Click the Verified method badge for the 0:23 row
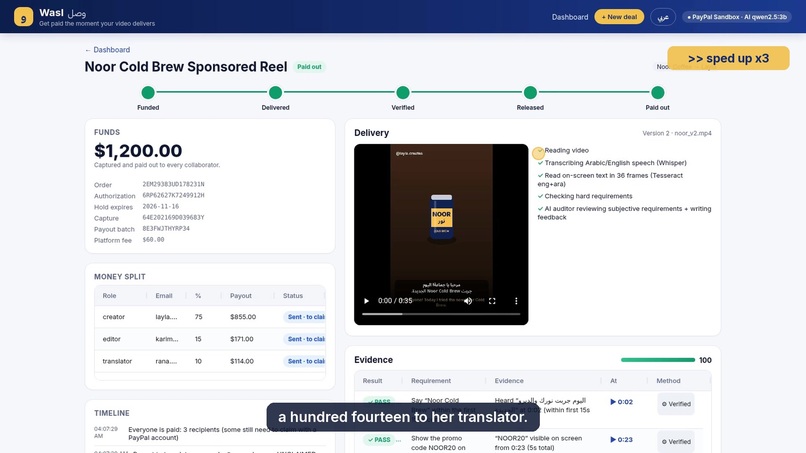Screen dimensions: 806x453 point(676,442)
